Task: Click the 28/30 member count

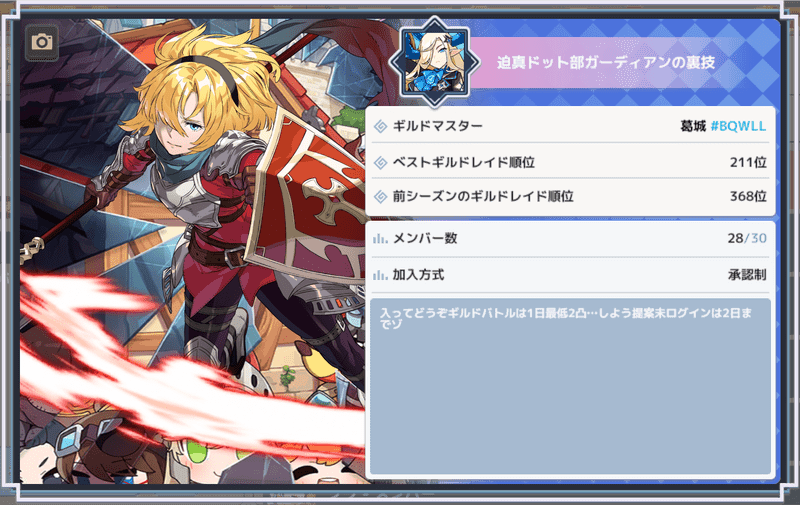Action: tap(747, 238)
